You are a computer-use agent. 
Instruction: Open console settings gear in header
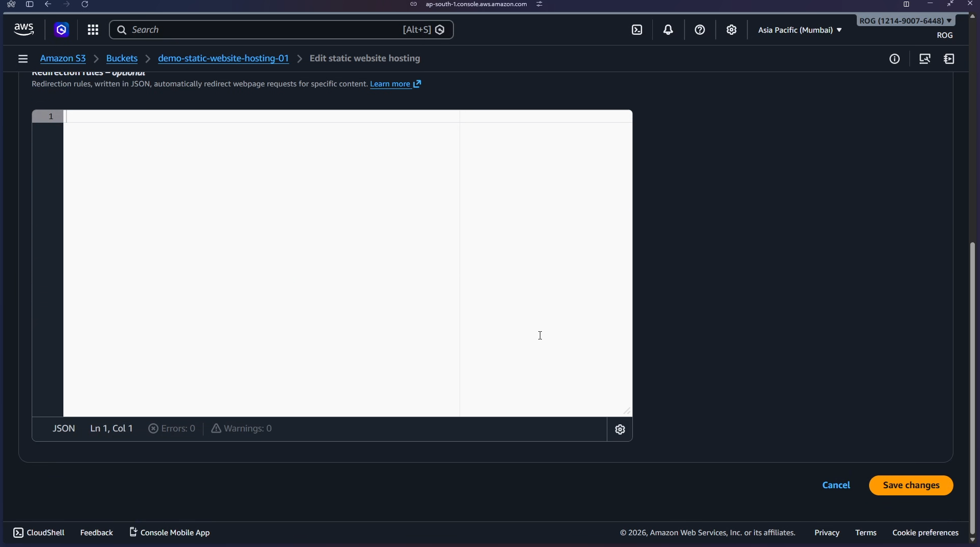click(732, 30)
